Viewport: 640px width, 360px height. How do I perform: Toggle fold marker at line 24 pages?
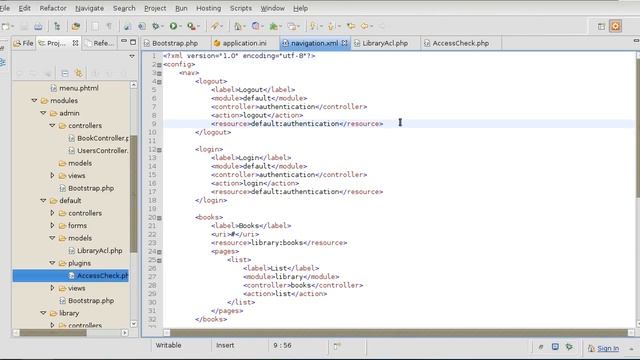point(159,252)
